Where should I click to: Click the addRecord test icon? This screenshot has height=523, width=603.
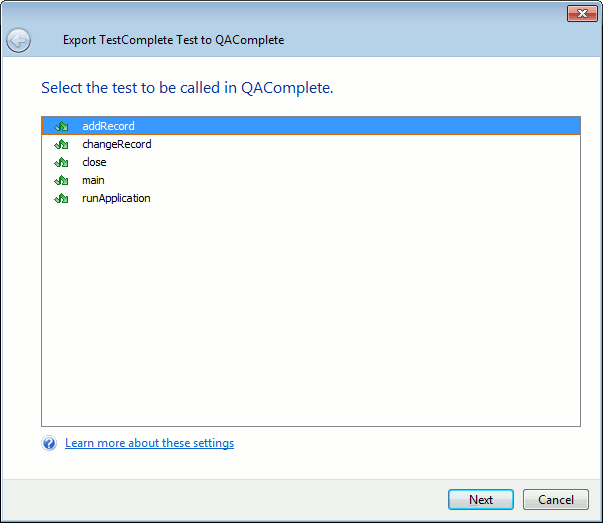pos(61,126)
